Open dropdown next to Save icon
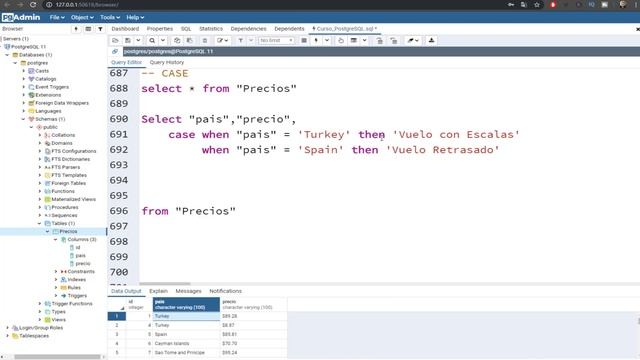The width and height of the screenshot is (640, 360). [138, 40]
